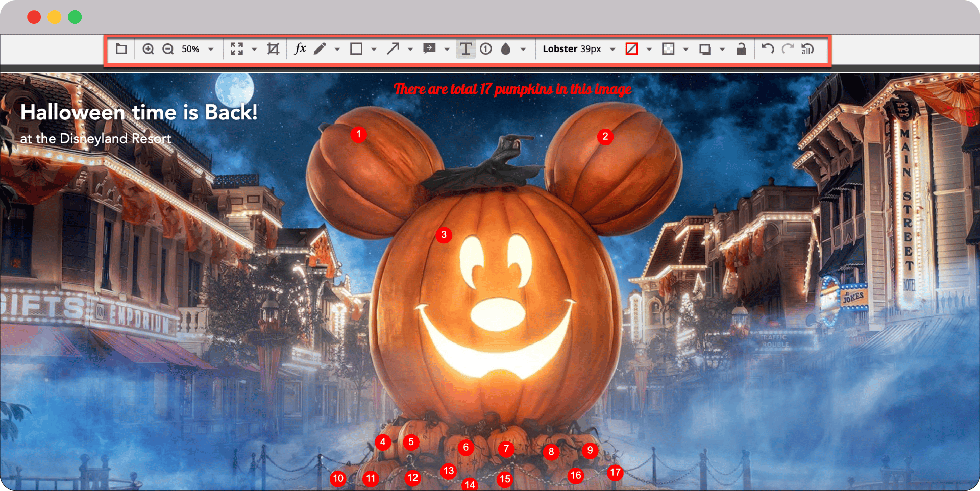This screenshot has height=491, width=980.
Task: Open the 50% zoom level dropdown
Action: [x=211, y=50]
